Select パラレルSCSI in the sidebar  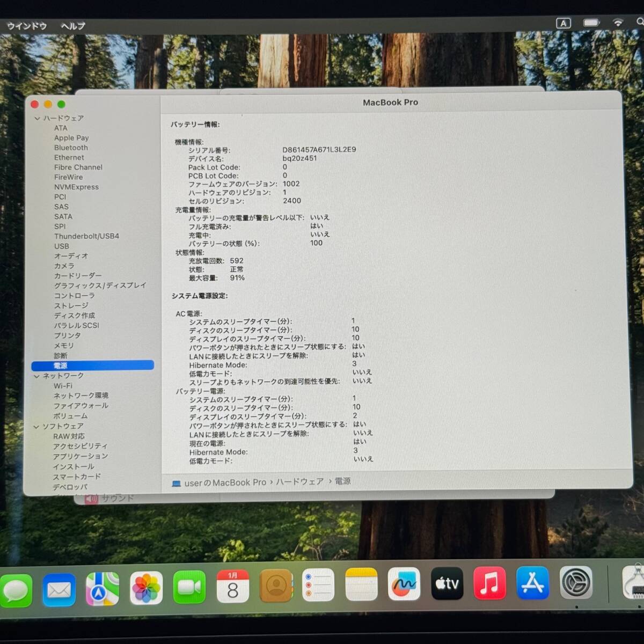click(x=77, y=326)
